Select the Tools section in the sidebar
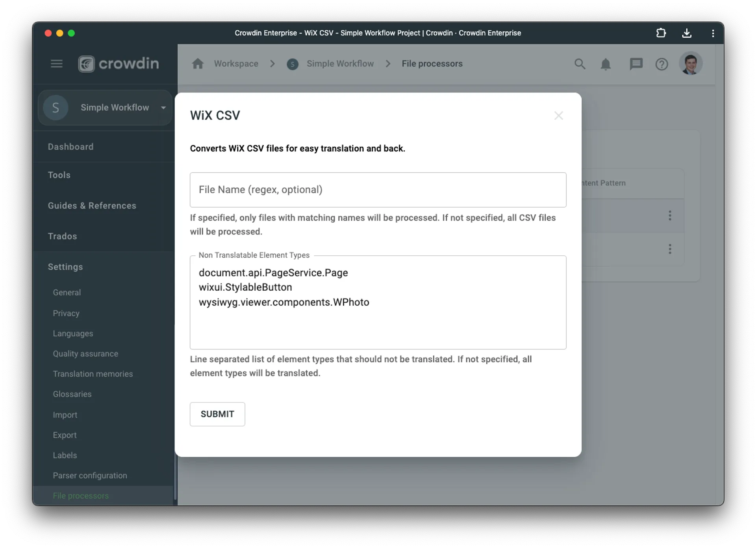 click(59, 174)
